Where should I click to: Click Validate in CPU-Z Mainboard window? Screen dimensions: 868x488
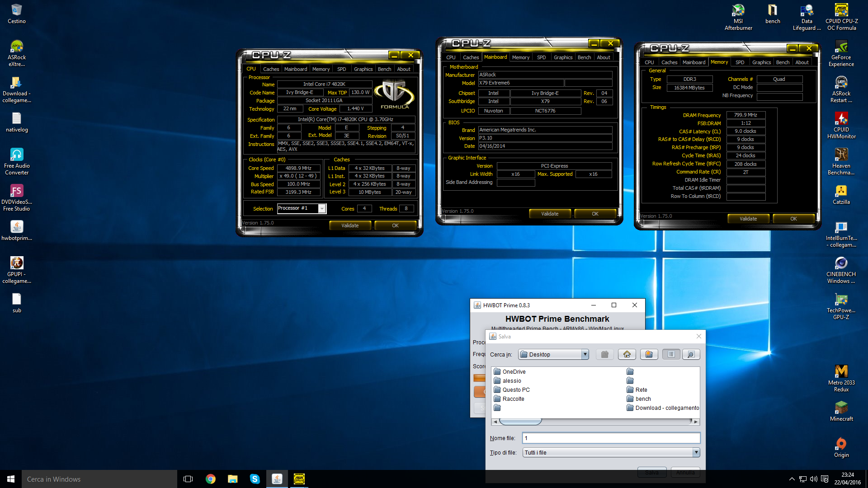coord(550,214)
